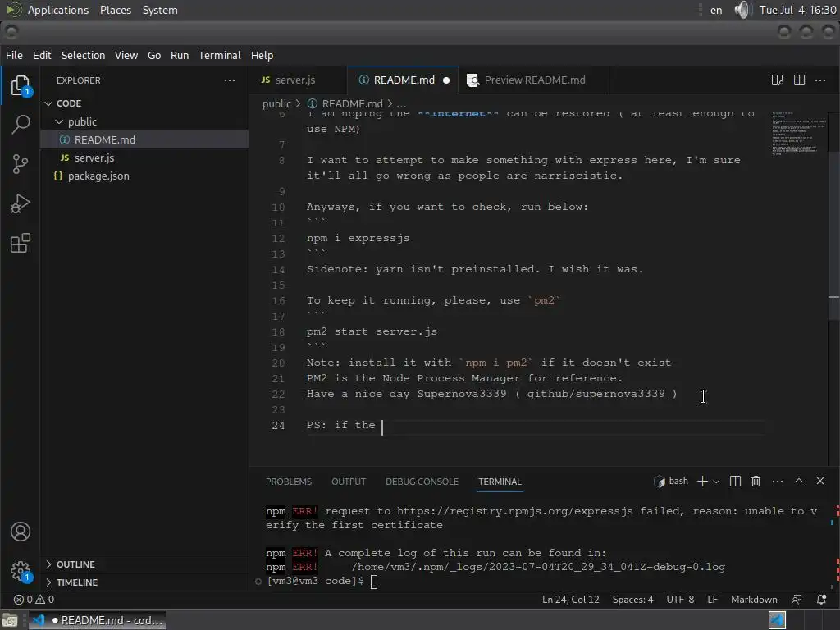Image resolution: width=840 pixels, height=630 pixels.
Task: Collapse the CODE folder section
Action: (48, 103)
